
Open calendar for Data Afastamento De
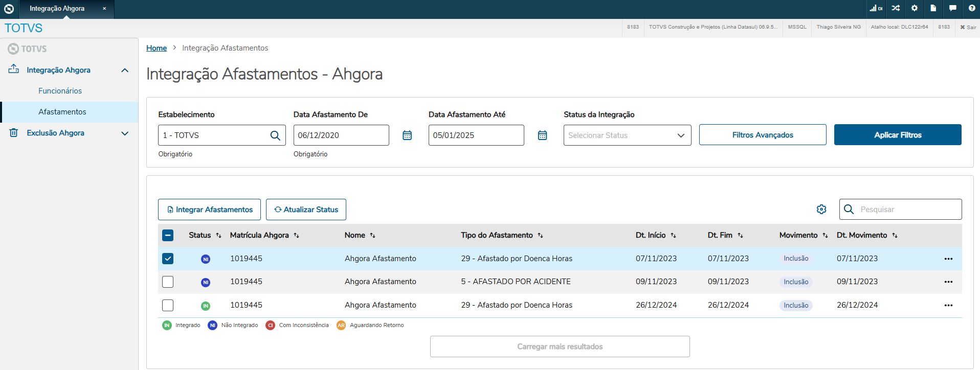click(407, 135)
